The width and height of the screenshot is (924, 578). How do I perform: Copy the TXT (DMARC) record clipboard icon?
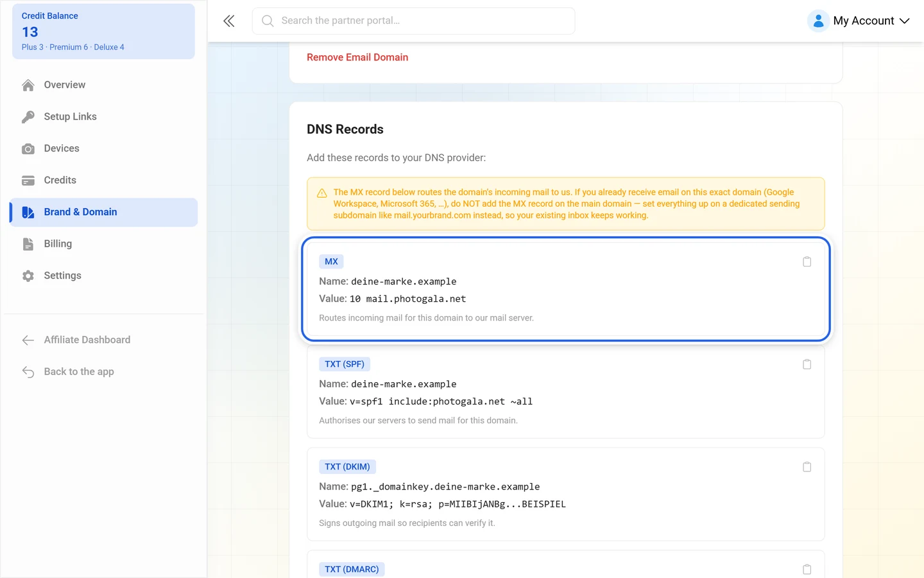807,570
